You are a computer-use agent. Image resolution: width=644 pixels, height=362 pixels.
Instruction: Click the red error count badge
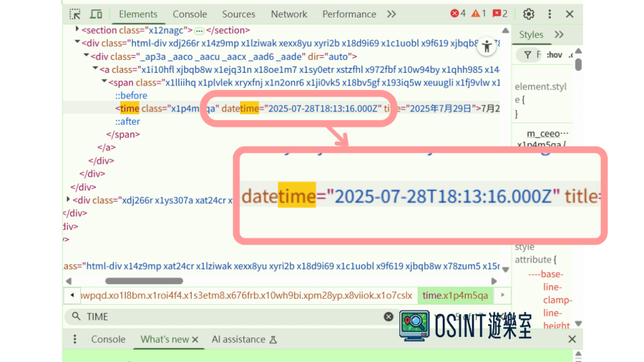[x=458, y=14]
